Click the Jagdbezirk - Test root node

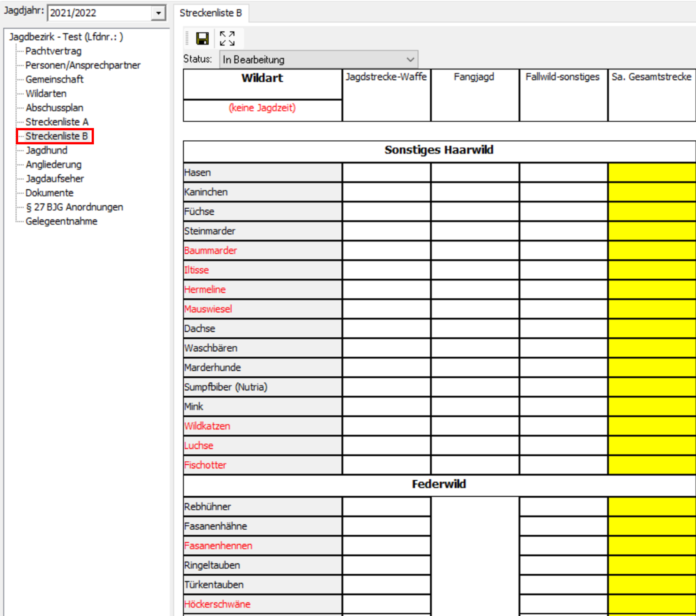point(66,37)
